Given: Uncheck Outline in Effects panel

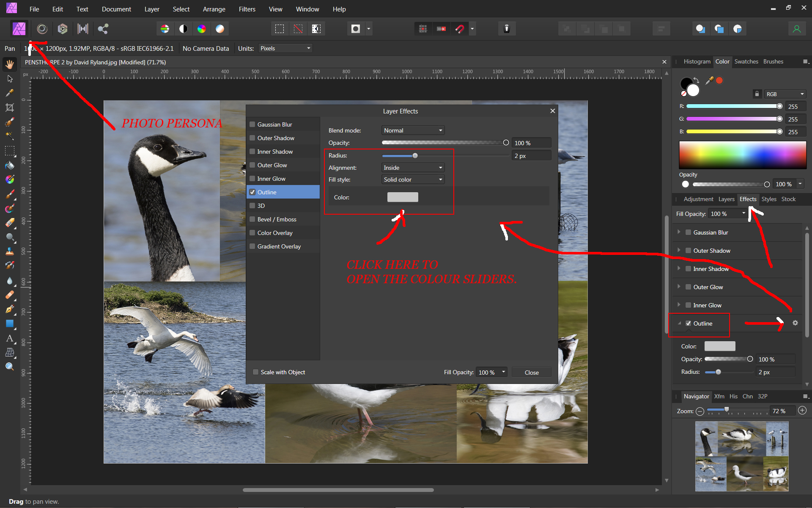Looking at the screenshot, I should (x=688, y=323).
